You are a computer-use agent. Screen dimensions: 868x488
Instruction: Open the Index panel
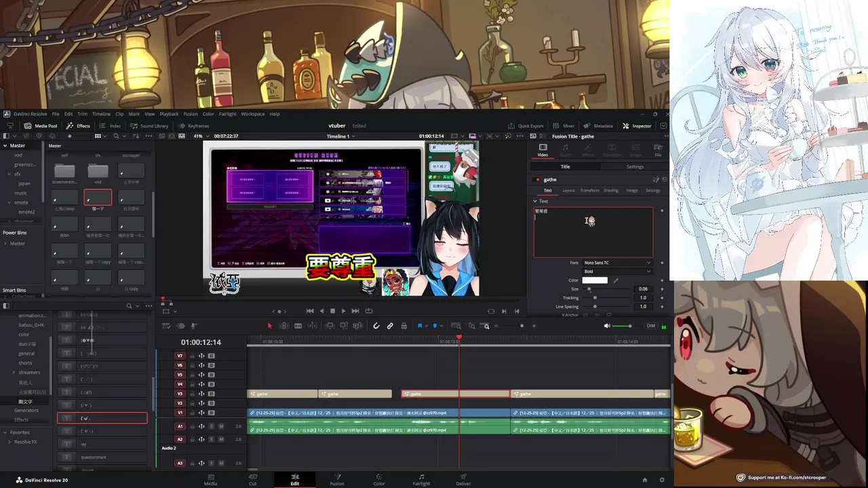pos(111,125)
